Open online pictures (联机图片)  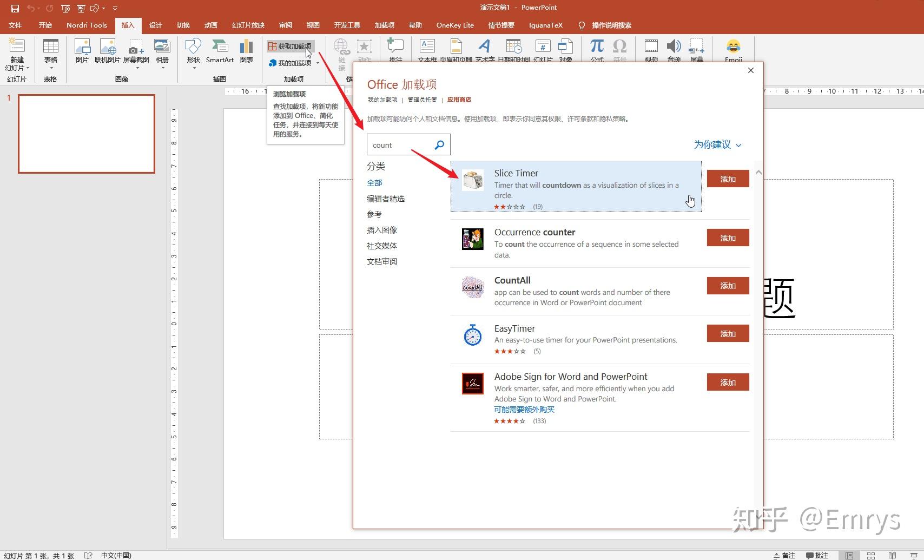108,47
